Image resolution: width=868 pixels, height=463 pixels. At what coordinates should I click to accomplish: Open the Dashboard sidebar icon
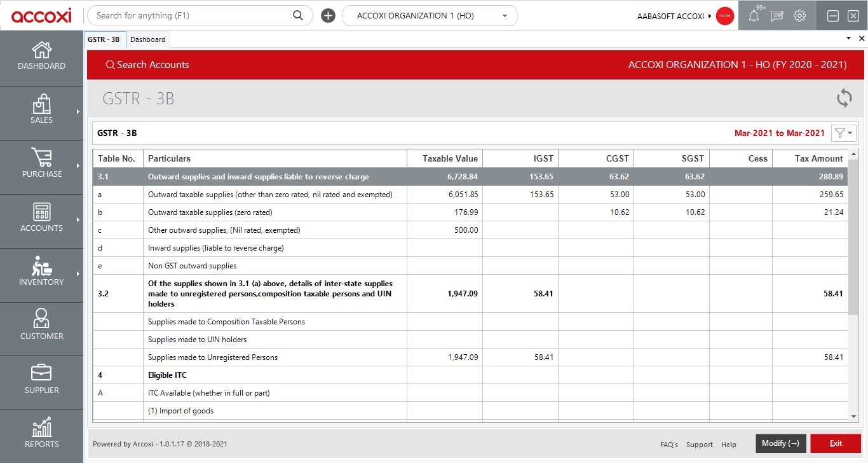click(41, 56)
